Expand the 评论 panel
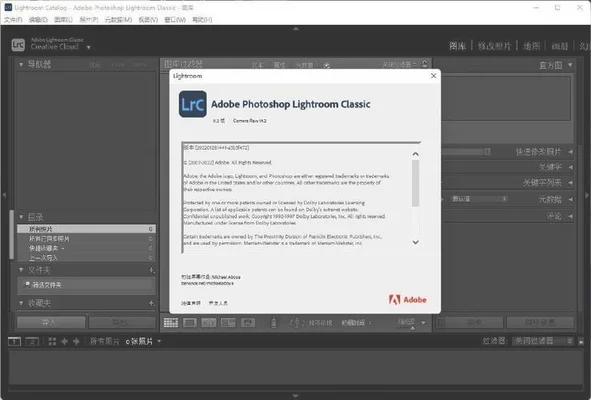 click(570, 216)
